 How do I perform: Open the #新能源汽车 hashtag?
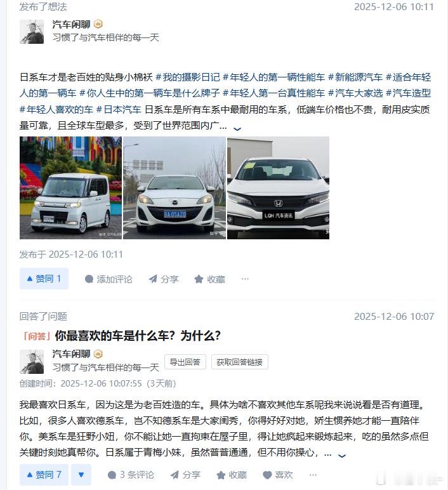[x=355, y=77]
